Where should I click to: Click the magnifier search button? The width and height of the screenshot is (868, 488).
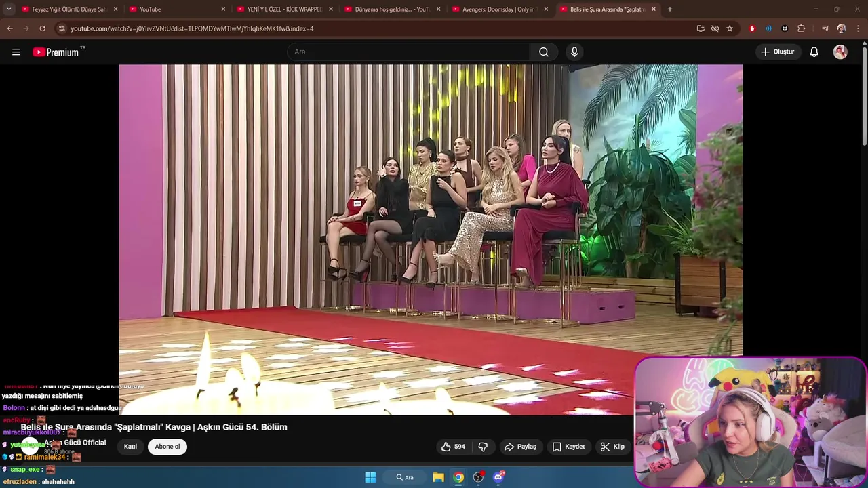(544, 52)
